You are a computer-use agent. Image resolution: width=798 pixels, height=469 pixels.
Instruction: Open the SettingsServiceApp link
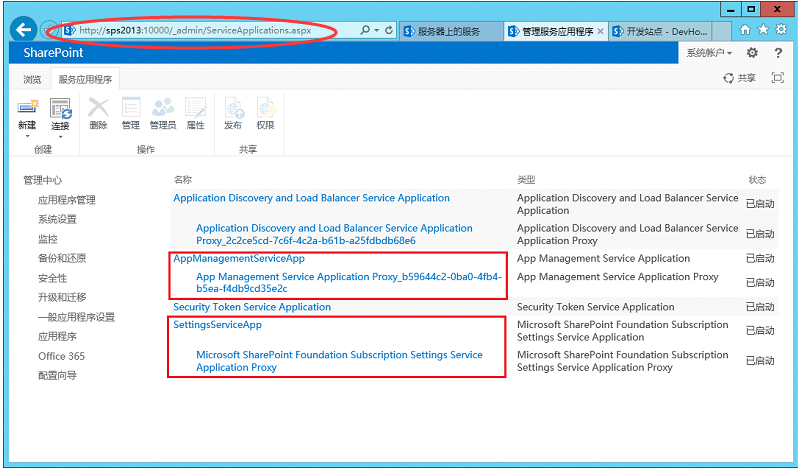click(x=217, y=325)
